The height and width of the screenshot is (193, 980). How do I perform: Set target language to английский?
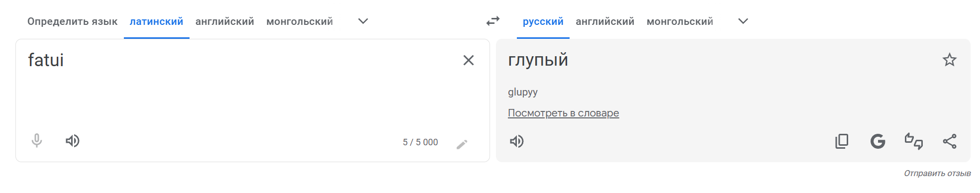pyautogui.click(x=605, y=21)
